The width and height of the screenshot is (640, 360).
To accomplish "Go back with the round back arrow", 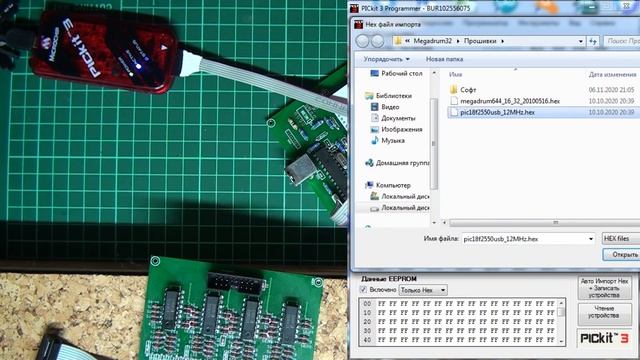I will pos(362,41).
